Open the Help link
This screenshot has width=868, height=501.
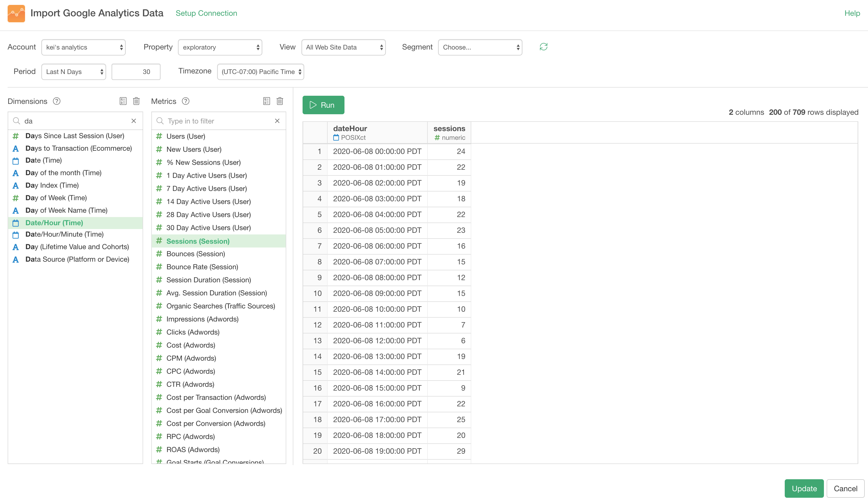pos(852,13)
